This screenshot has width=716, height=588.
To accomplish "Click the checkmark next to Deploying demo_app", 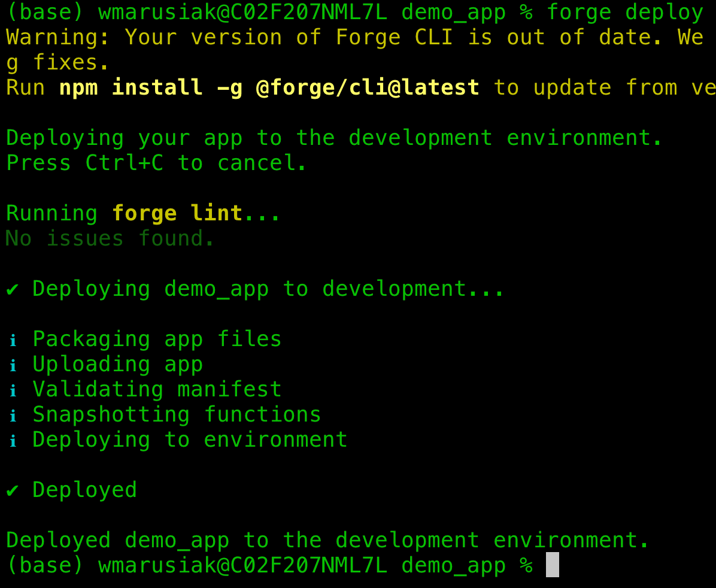I will click(x=12, y=289).
